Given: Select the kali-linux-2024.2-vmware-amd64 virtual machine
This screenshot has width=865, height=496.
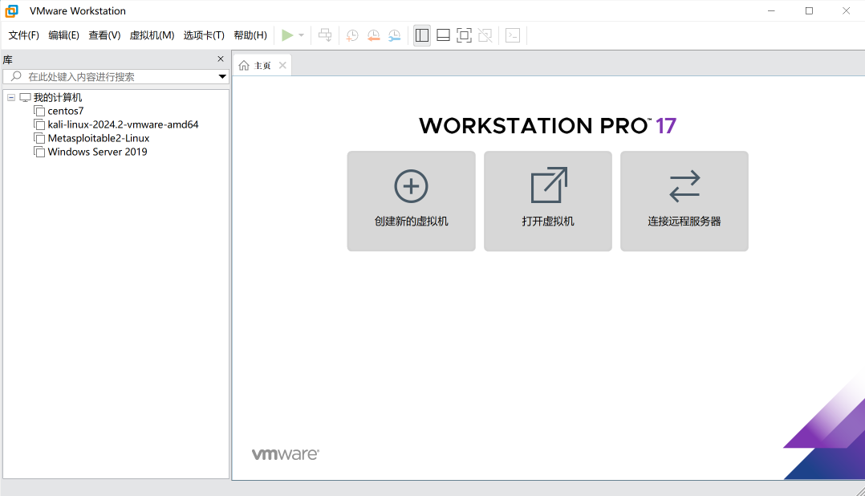Looking at the screenshot, I should (x=122, y=125).
